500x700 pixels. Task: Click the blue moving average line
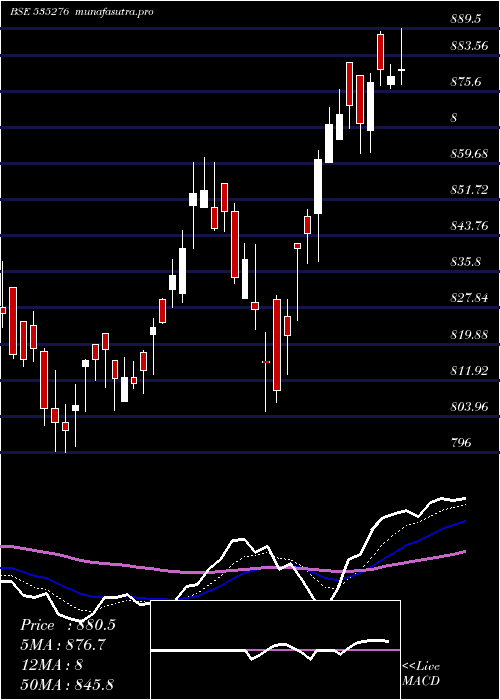click(x=232, y=580)
